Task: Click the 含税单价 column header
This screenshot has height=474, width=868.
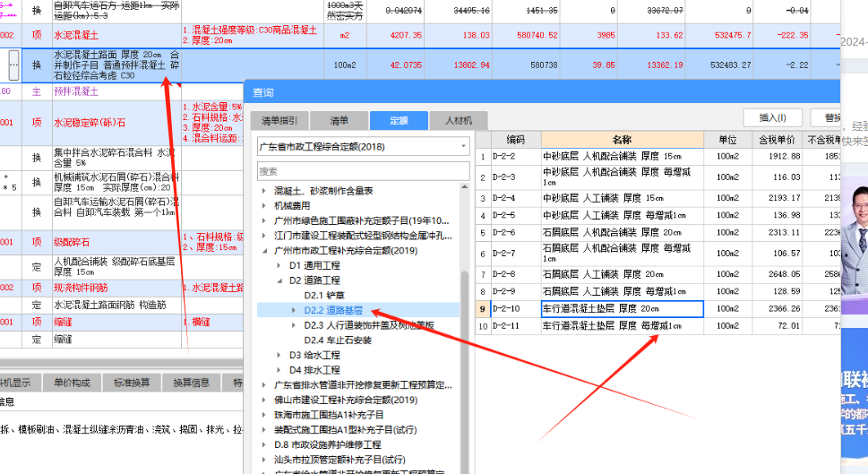Action: click(778, 140)
